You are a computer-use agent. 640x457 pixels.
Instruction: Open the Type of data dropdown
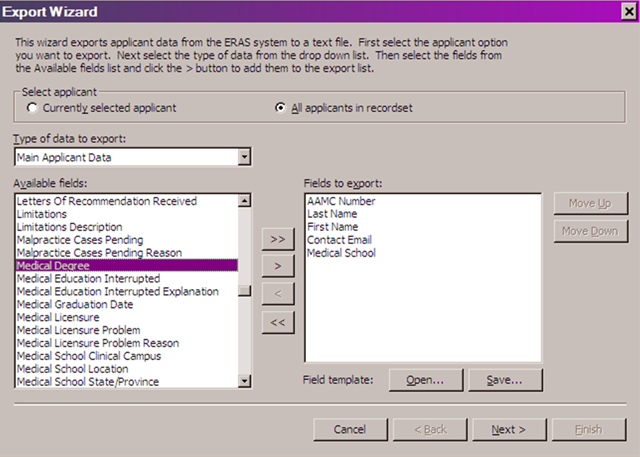(244, 157)
